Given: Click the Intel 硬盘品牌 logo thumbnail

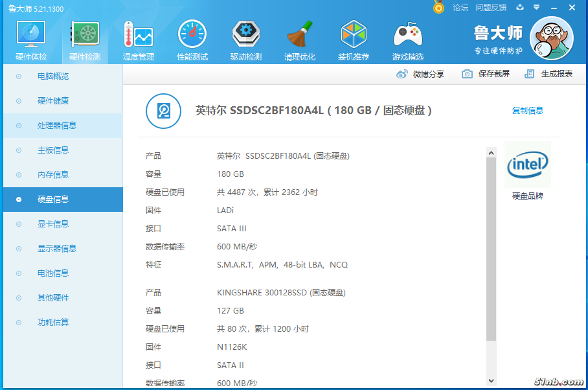Looking at the screenshot, I should (x=528, y=165).
